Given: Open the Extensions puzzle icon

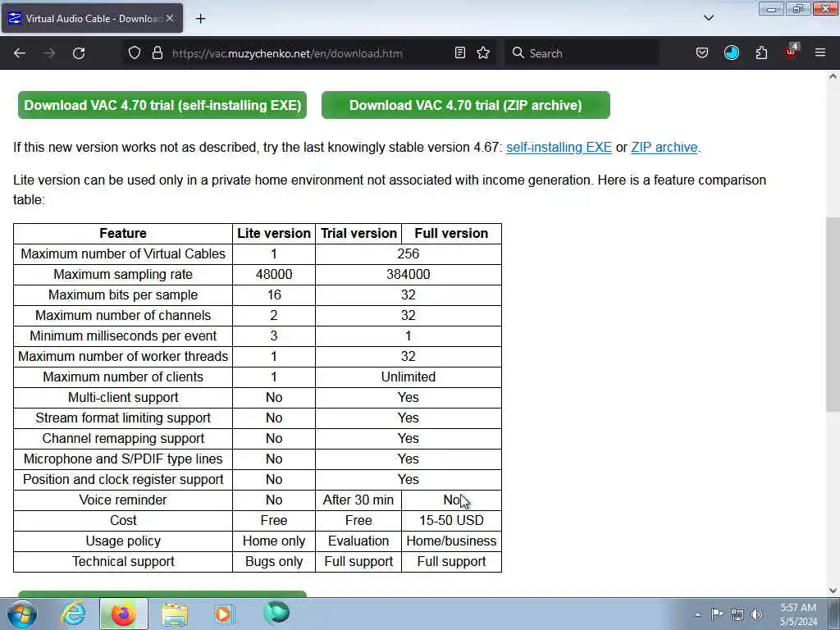Looking at the screenshot, I should (x=761, y=53).
